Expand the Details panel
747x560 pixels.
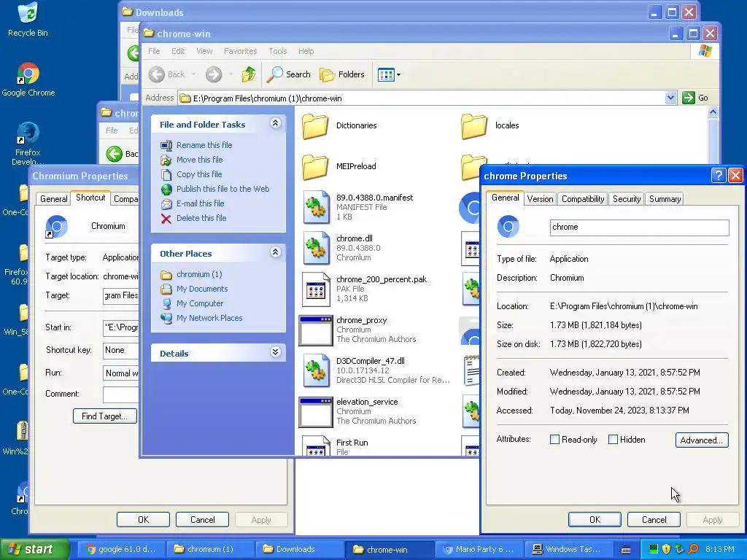tap(275, 352)
